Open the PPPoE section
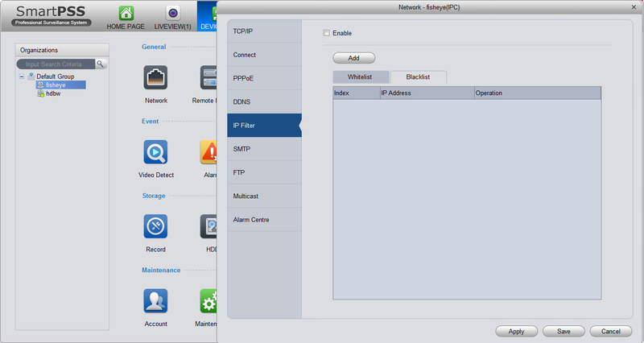 click(x=264, y=78)
